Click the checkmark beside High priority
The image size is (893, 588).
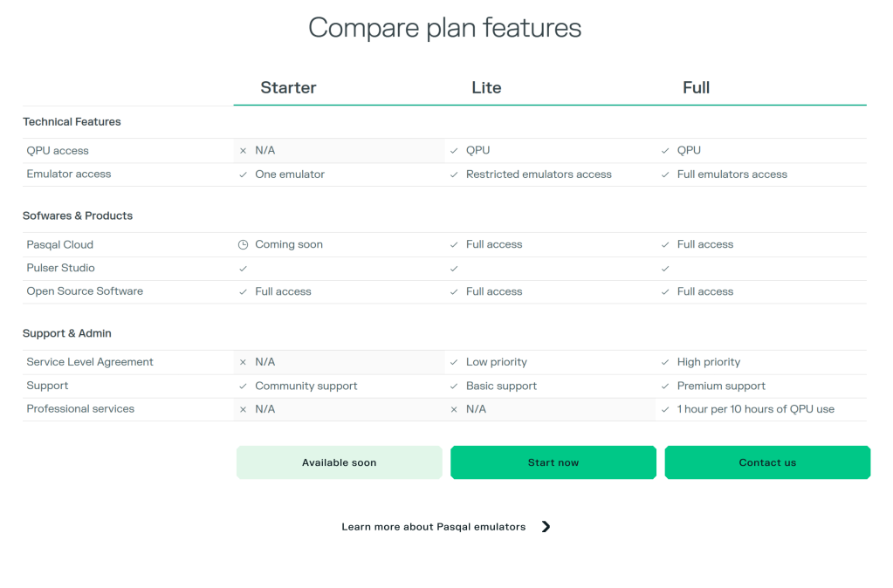[665, 362]
